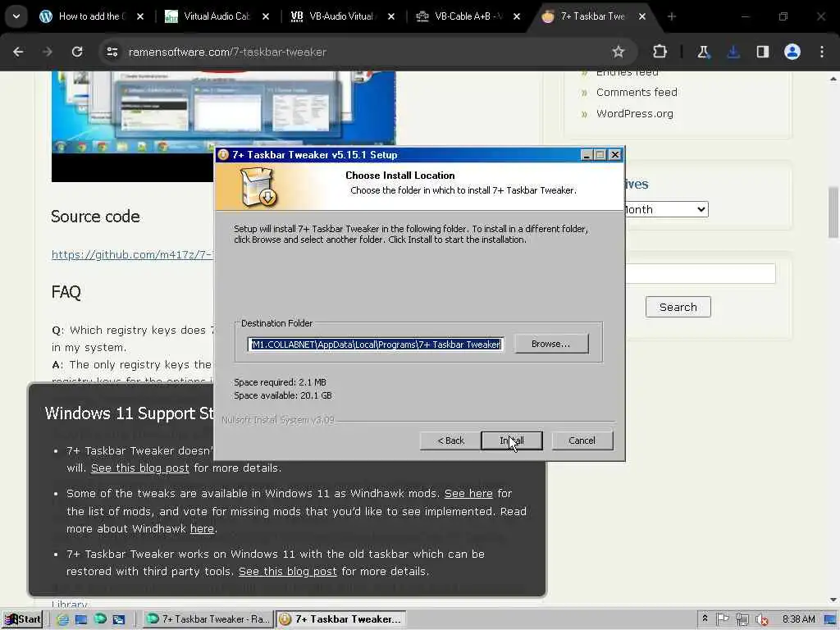Click the installer box icon in setup header
The width and height of the screenshot is (840, 630).
pos(258,187)
